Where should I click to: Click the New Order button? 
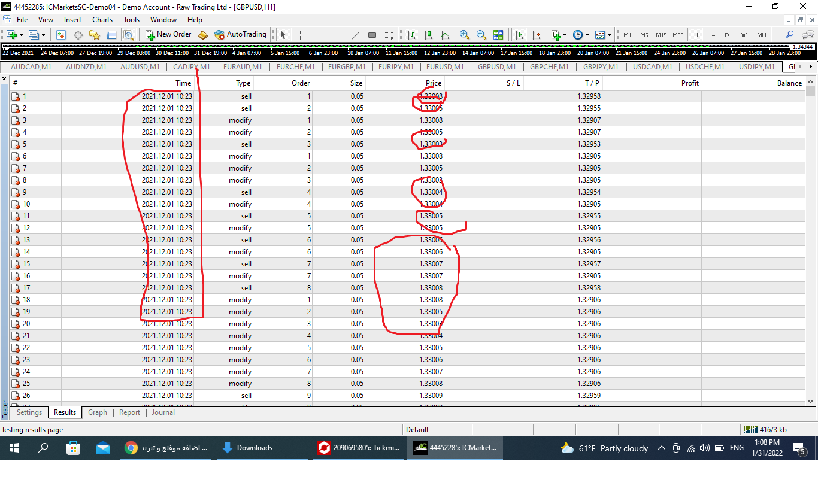pos(168,35)
